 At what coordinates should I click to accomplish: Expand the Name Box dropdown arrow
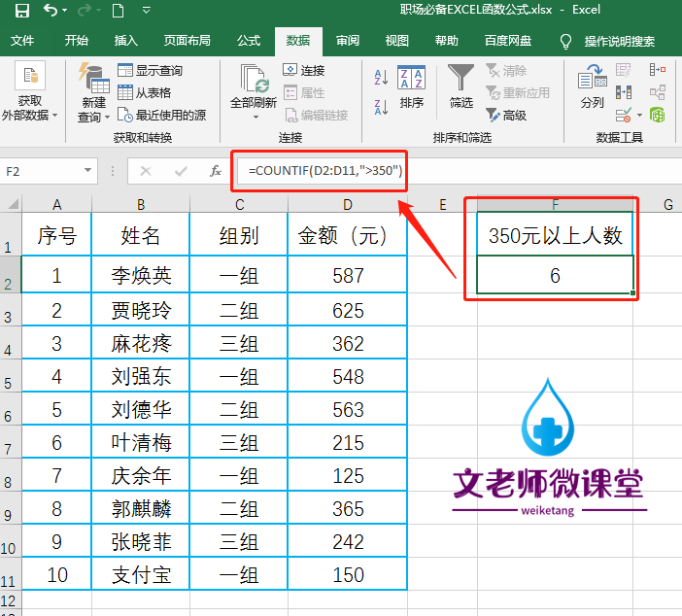click(x=87, y=170)
